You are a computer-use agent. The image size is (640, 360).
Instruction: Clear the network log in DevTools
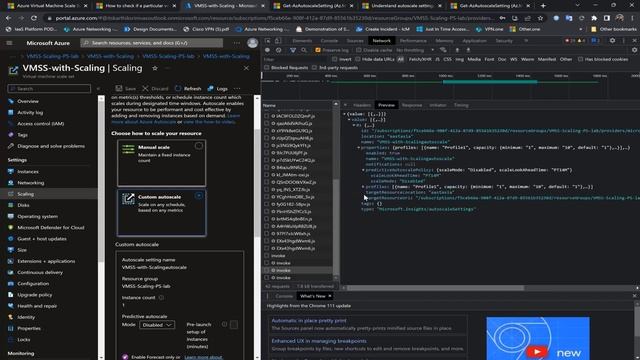point(279,50)
